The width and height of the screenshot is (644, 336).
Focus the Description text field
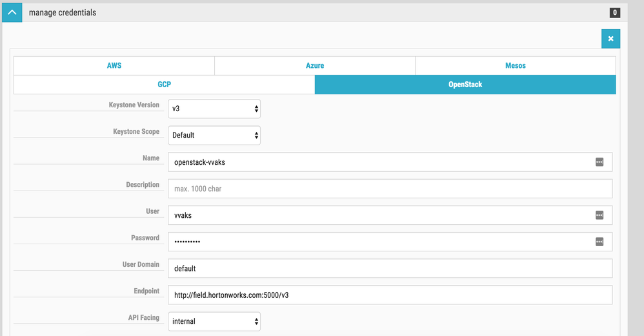pyautogui.click(x=390, y=189)
